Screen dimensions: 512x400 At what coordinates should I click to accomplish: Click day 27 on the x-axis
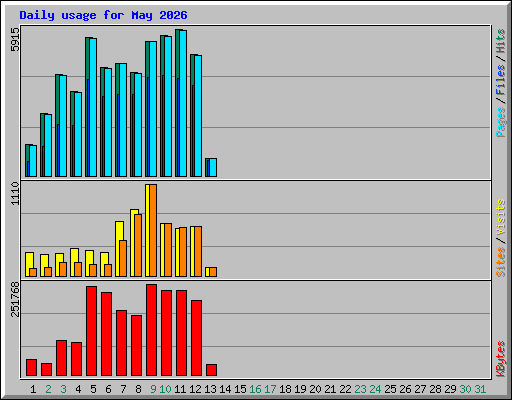click(420, 389)
